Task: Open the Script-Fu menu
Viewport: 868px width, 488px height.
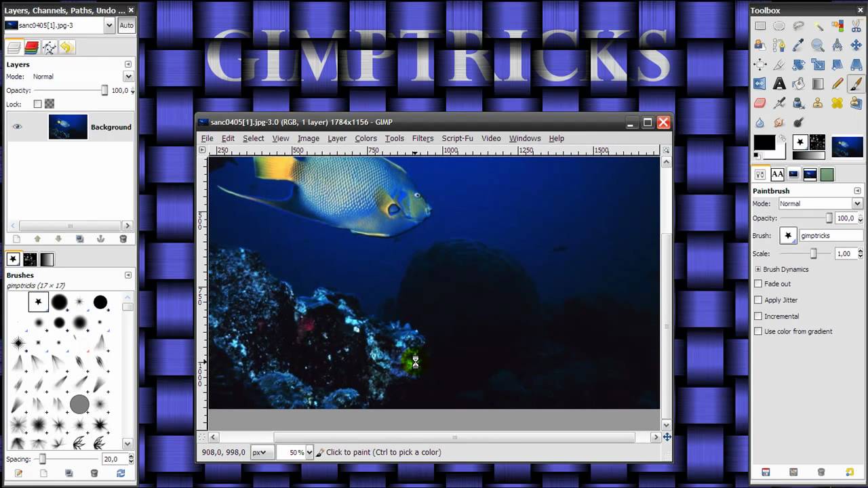Action: coord(457,138)
